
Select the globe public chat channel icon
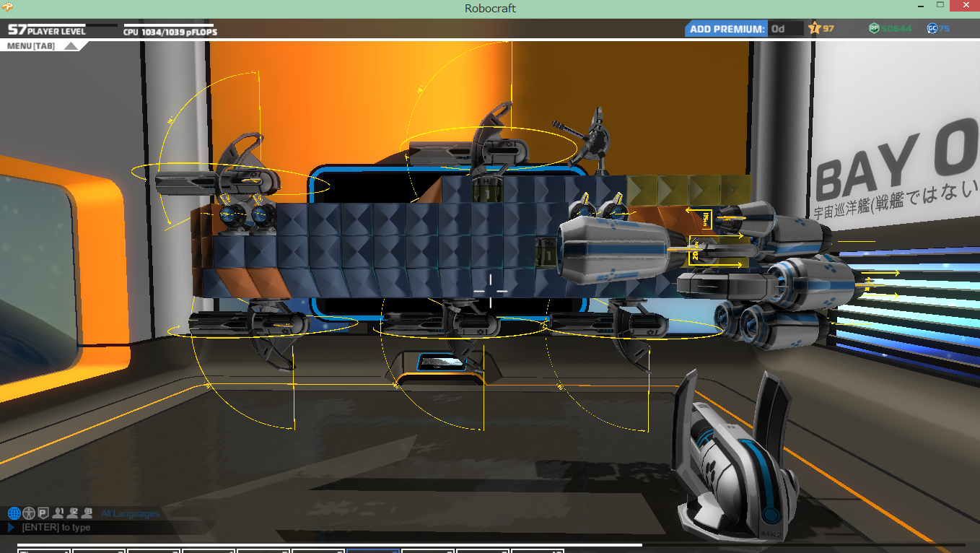(14, 513)
